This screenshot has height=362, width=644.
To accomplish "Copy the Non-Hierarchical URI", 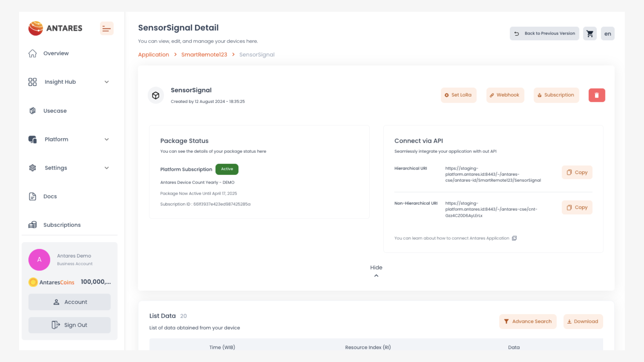I will click(x=577, y=207).
